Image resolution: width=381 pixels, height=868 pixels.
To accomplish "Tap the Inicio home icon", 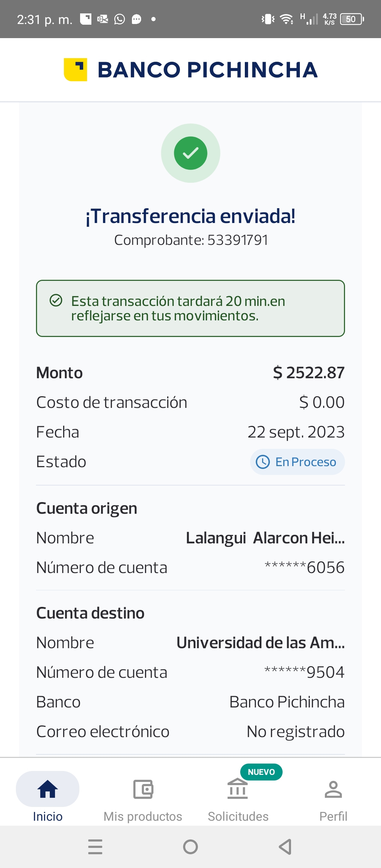I will click(48, 789).
